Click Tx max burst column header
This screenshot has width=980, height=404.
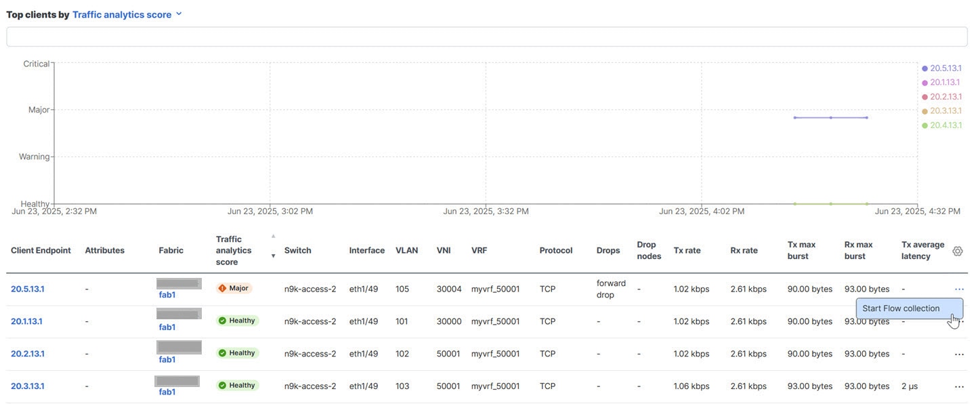tap(802, 251)
